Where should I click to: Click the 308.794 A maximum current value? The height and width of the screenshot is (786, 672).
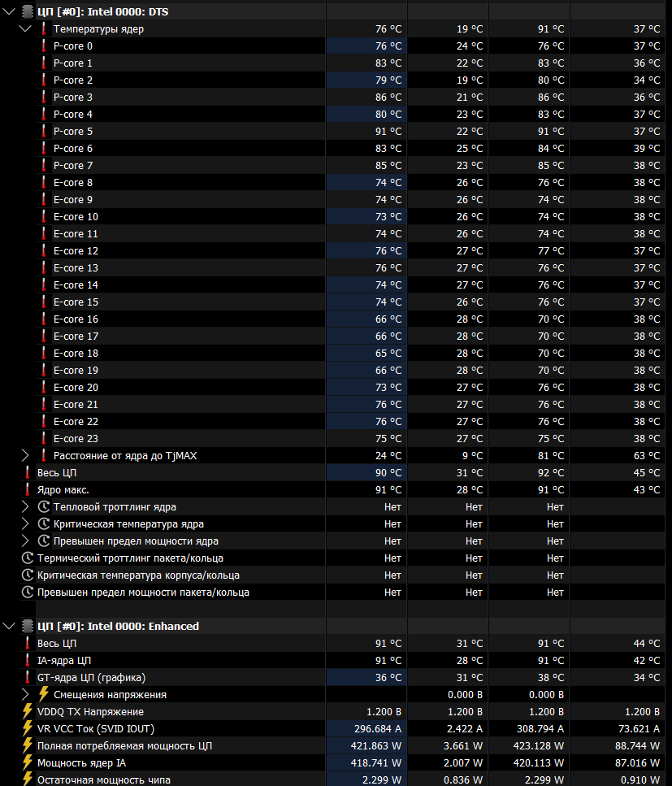(540, 728)
